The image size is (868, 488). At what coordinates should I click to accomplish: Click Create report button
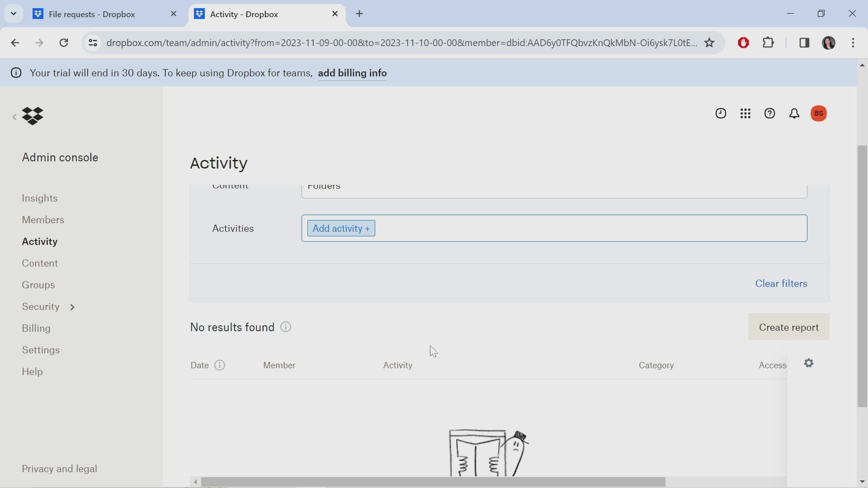pos(789,327)
